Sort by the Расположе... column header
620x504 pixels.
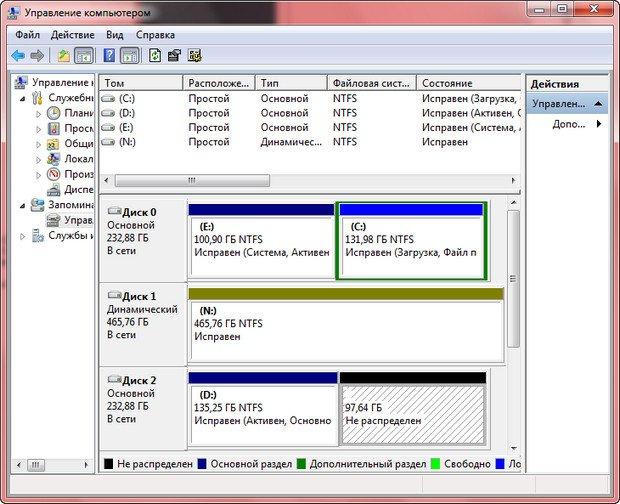[x=219, y=83]
